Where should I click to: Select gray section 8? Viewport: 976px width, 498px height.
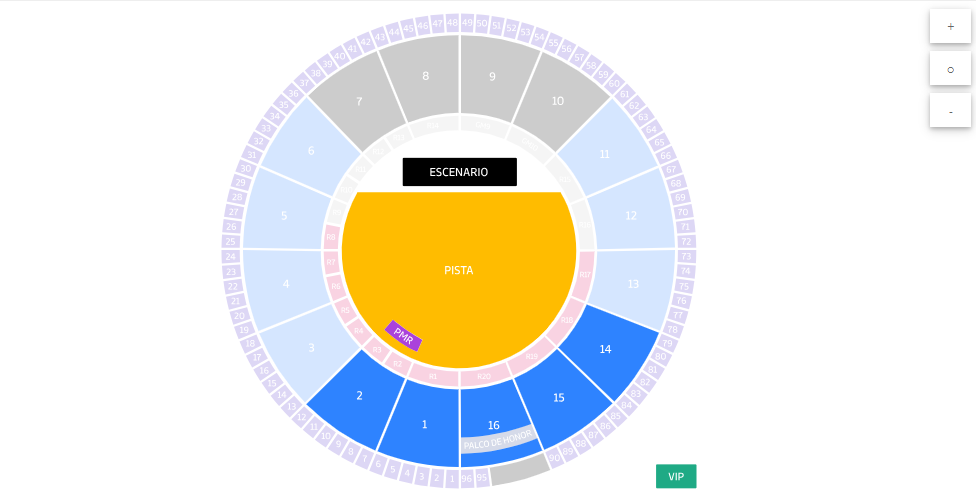pos(425,76)
